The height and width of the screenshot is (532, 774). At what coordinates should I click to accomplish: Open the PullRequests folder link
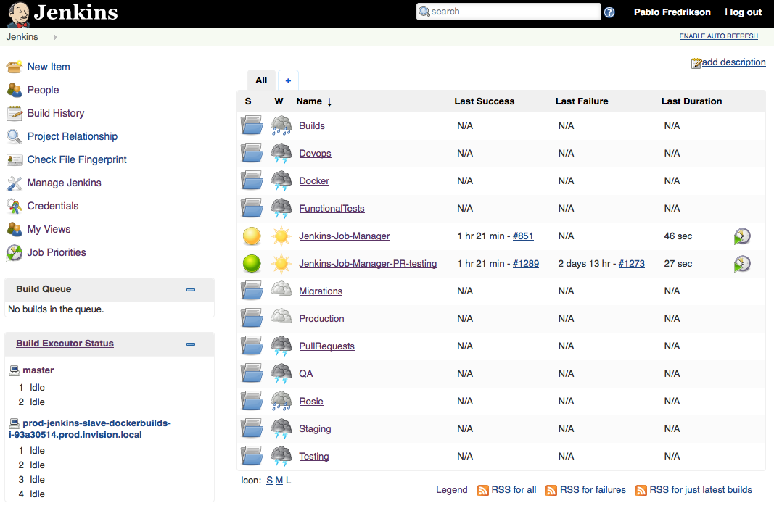coord(326,346)
